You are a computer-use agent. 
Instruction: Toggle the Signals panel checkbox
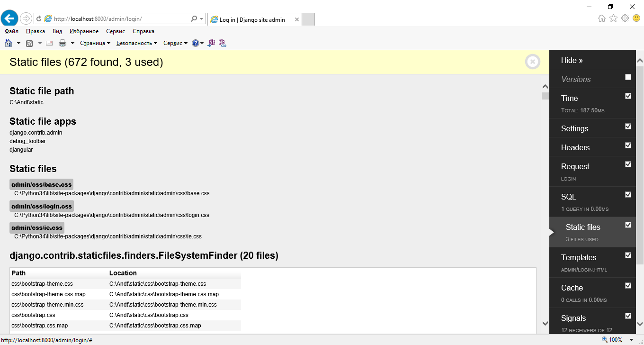click(x=628, y=316)
